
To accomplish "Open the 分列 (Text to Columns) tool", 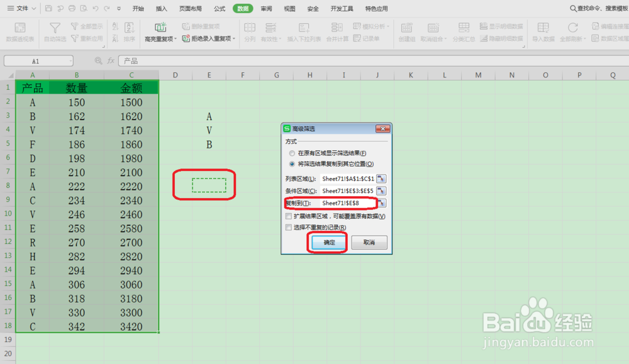I will coord(250,28).
